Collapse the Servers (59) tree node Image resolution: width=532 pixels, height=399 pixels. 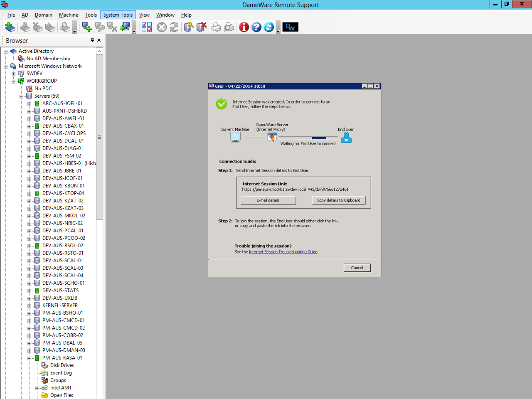coord(22,96)
